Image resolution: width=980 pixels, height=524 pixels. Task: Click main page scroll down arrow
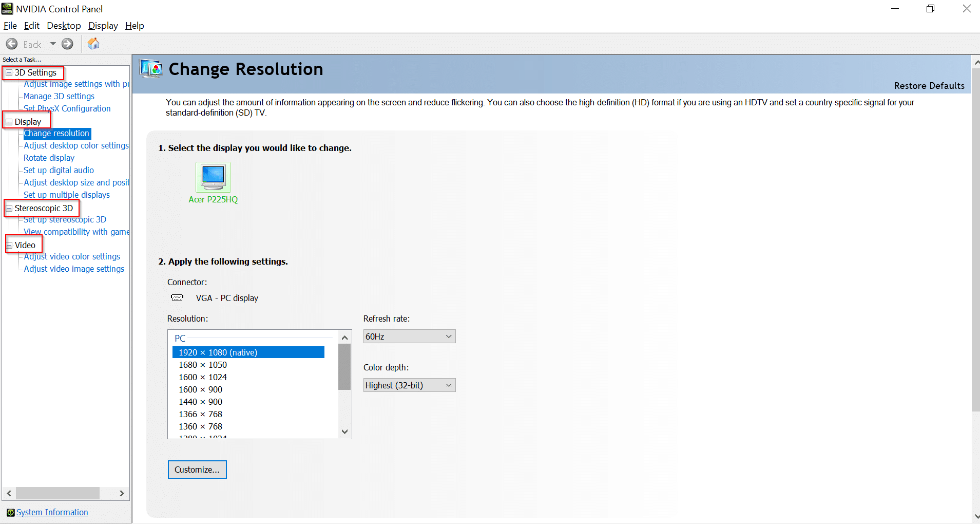point(976,517)
